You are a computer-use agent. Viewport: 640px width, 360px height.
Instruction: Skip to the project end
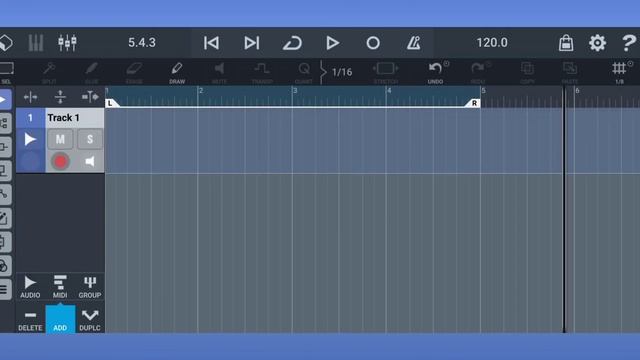[251, 43]
